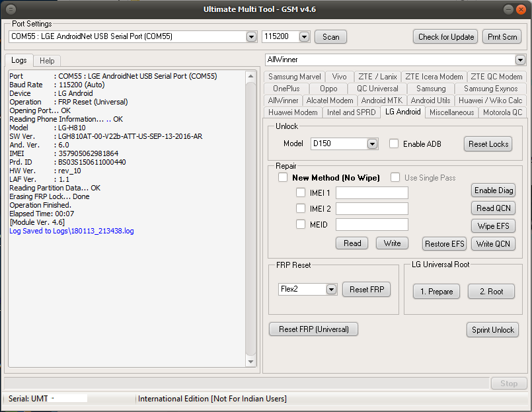This screenshot has width=532, height=412.
Task: Open the QC Universal tab
Action: point(377,89)
